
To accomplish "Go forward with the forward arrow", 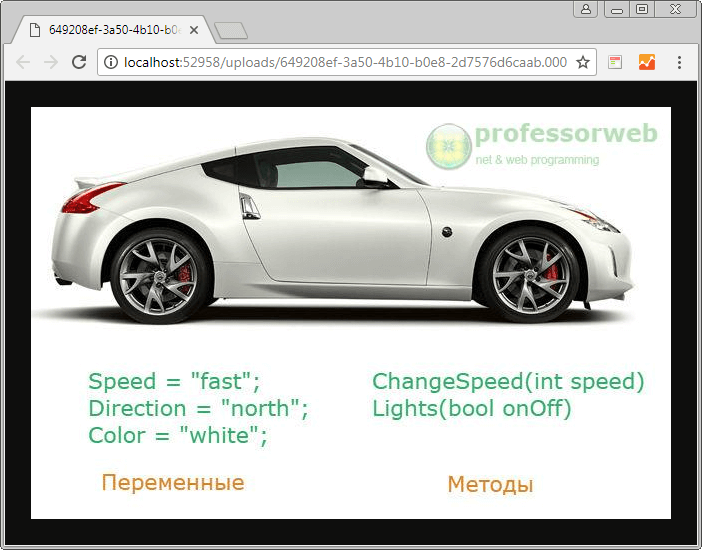I will click(x=51, y=62).
